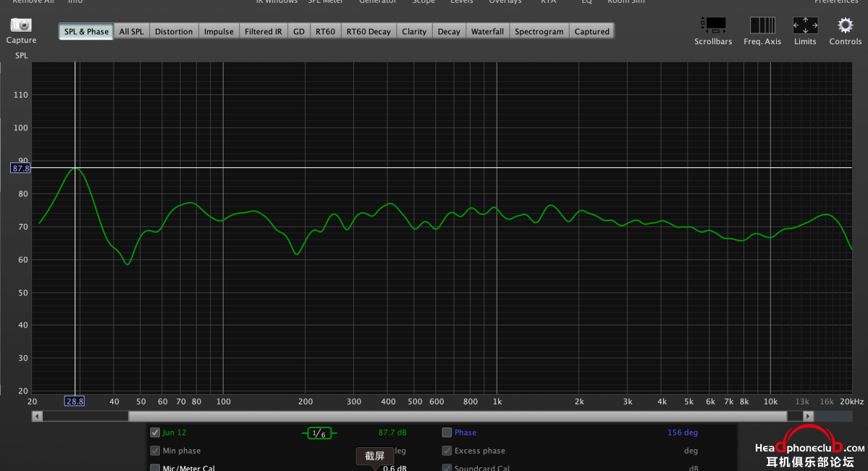This screenshot has width=868, height=471.
Task: Click the Jun 12 measurement label
Action: point(174,432)
